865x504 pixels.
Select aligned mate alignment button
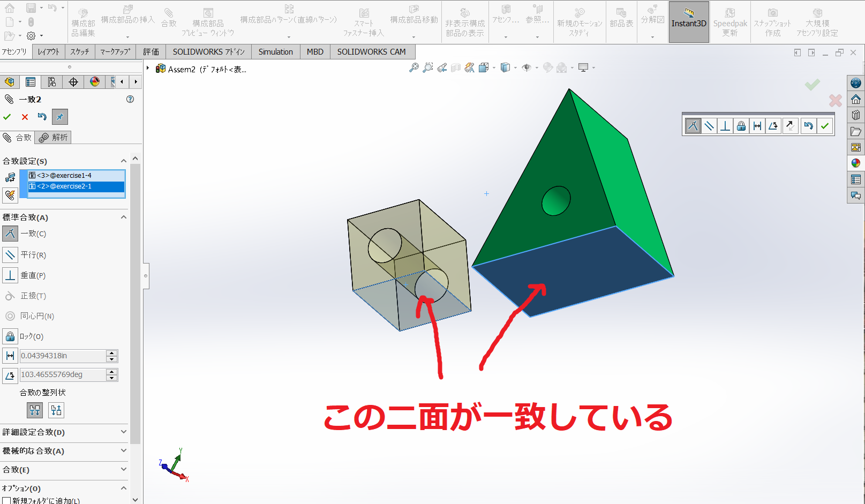point(35,410)
